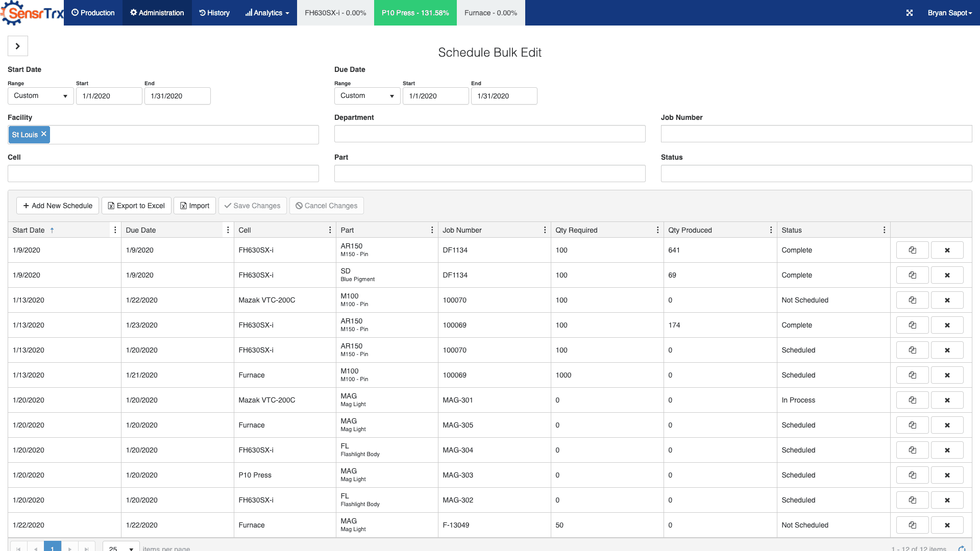980x551 pixels.
Task: Click the Add New Schedule button
Action: coord(57,206)
